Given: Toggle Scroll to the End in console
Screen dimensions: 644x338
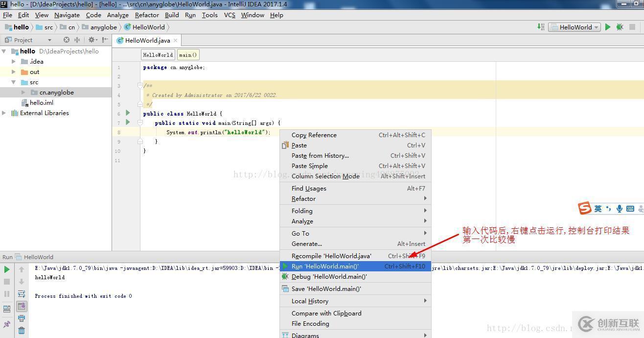Looking at the screenshot, I should pyautogui.click(x=22, y=306).
